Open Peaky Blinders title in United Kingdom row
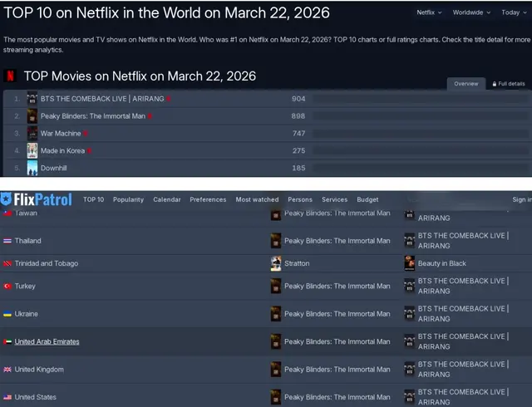The height and width of the screenshot is (407, 532). pos(337,370)
